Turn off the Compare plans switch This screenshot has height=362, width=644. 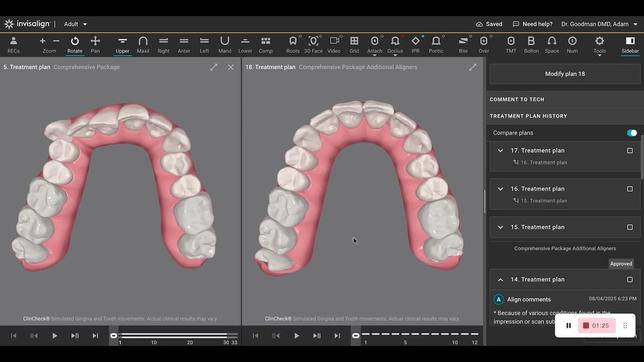pos(632,133)
